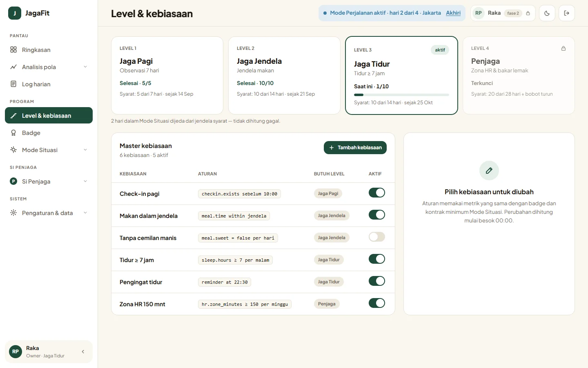Click Akhiri to end travel mode
This screenshot has width=588, height=368.
click(453, 13)
